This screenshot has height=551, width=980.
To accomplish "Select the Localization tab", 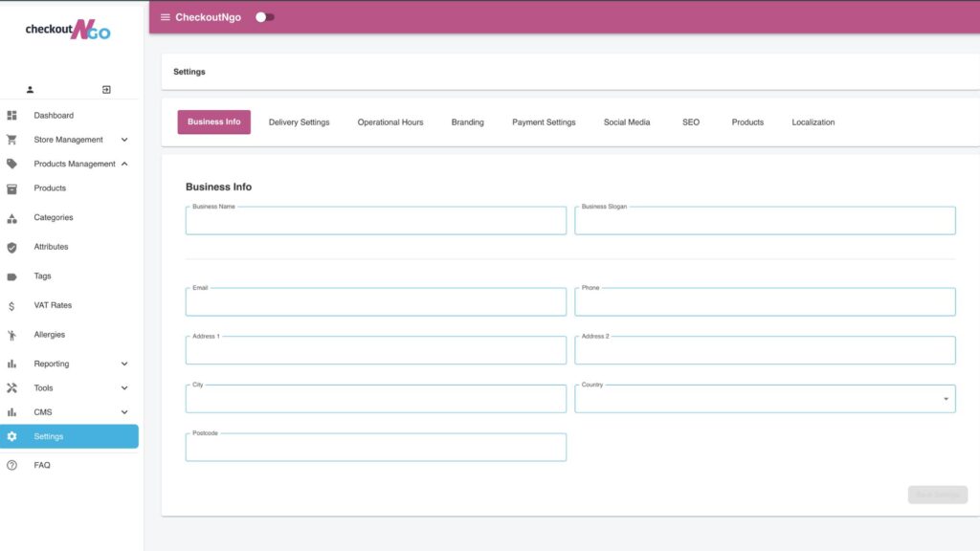I will (813, 122).
